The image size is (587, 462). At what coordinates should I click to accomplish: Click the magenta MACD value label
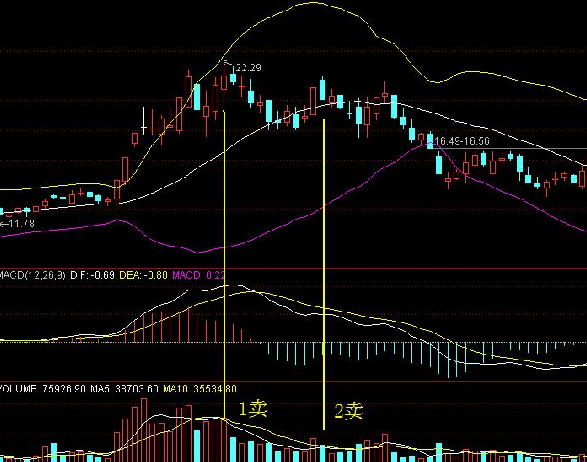click(x=198, y=276)
